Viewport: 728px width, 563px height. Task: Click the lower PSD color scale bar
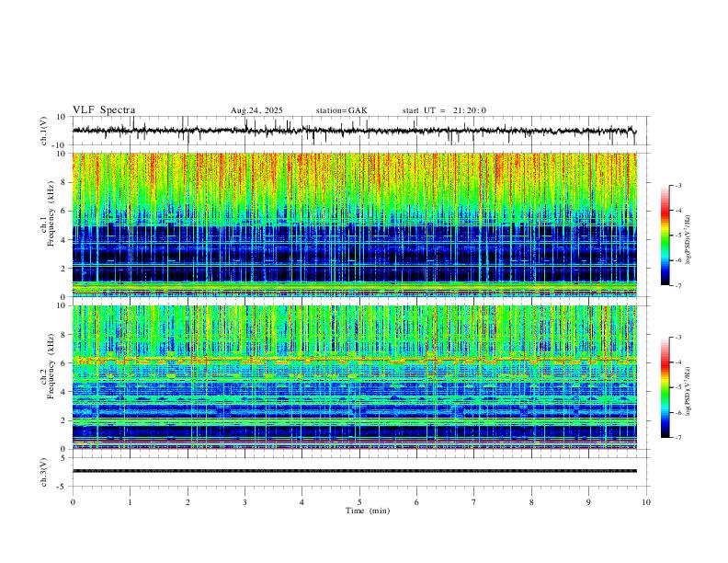tap(665, 387)
